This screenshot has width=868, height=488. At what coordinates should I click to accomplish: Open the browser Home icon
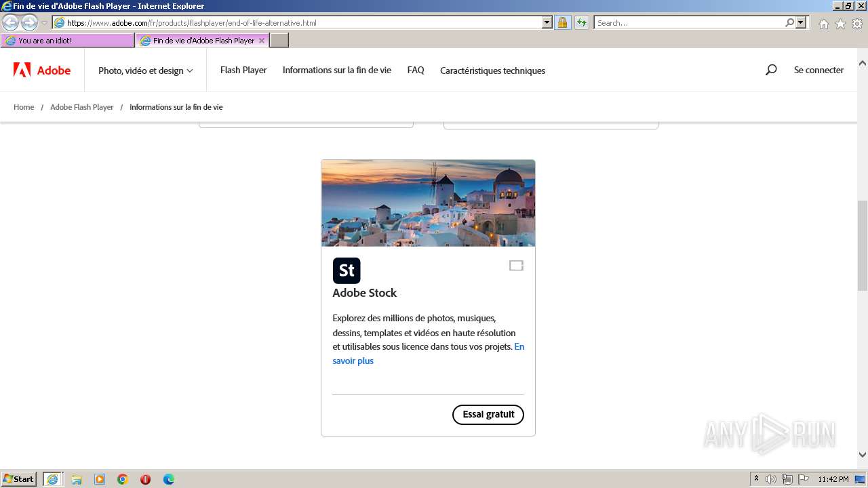[x=823, y=24]
